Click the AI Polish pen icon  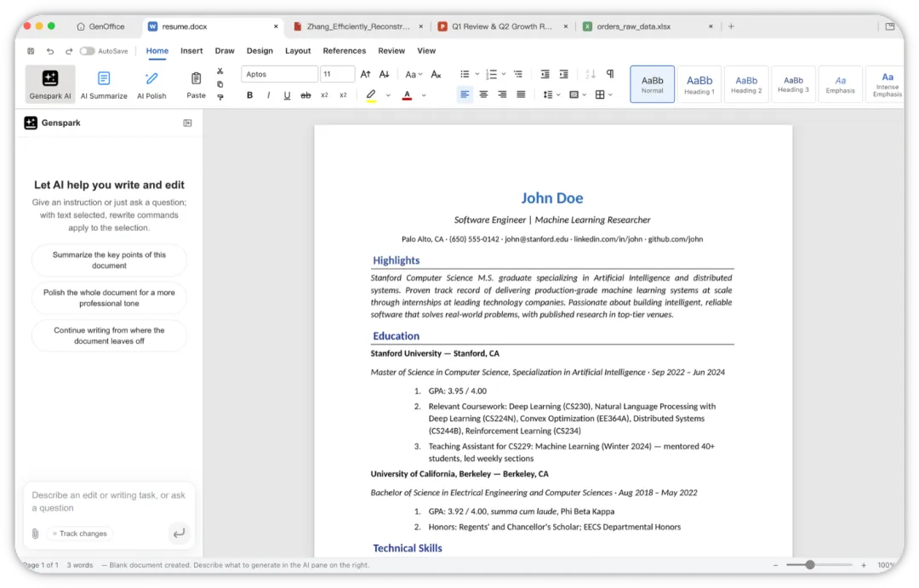(x=151, y=78)
